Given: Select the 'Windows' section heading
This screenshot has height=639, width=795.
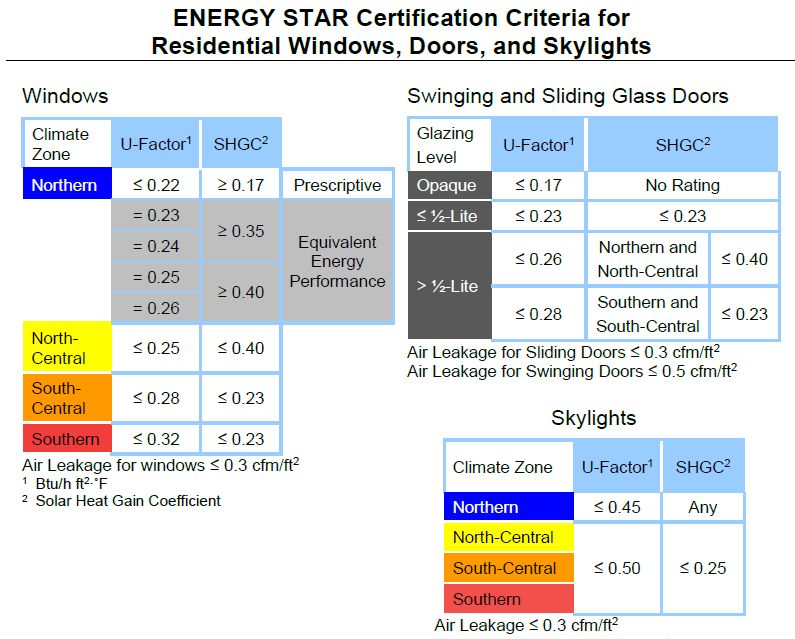Looking at the screenshot, I should (x=65, y=96).
